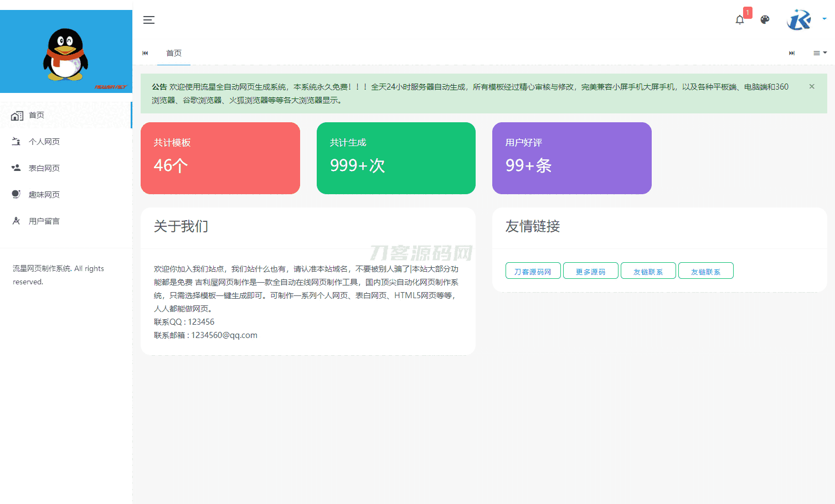This screenshot has width=835, height=504.
Task: Expand the tab options chevron on the right
Action: pyautogui.click(x=826, y=53)
